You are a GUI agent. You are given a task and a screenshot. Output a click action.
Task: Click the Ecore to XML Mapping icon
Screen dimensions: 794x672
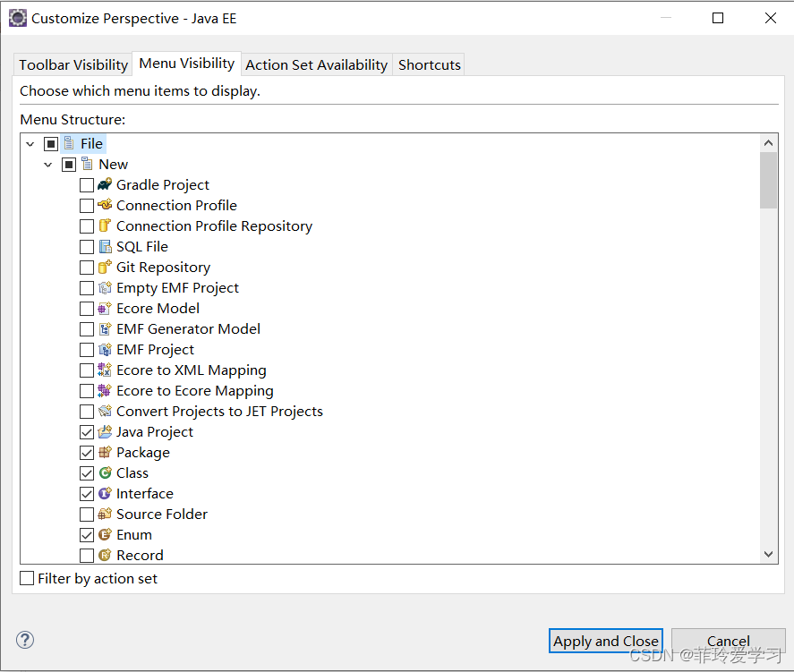pyautogui.click(x=105, y=370)
